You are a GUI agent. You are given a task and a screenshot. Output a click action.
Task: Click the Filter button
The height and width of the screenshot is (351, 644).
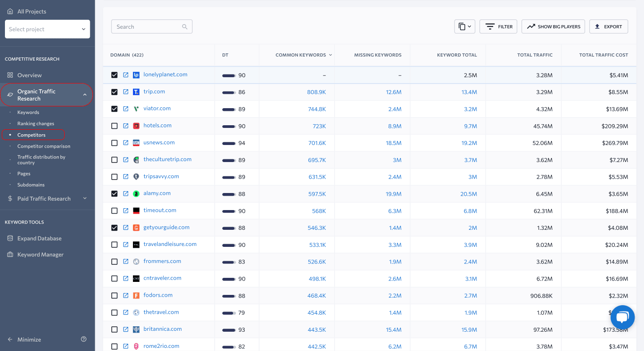click(x=498, y=26)
